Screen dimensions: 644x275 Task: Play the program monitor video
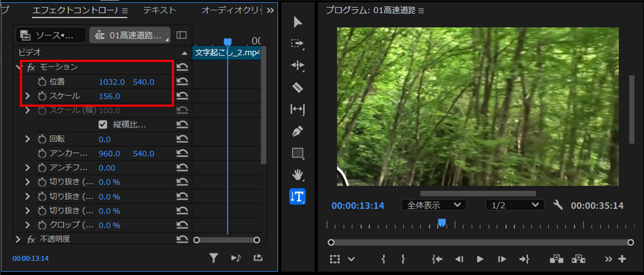tap(480, 259)
